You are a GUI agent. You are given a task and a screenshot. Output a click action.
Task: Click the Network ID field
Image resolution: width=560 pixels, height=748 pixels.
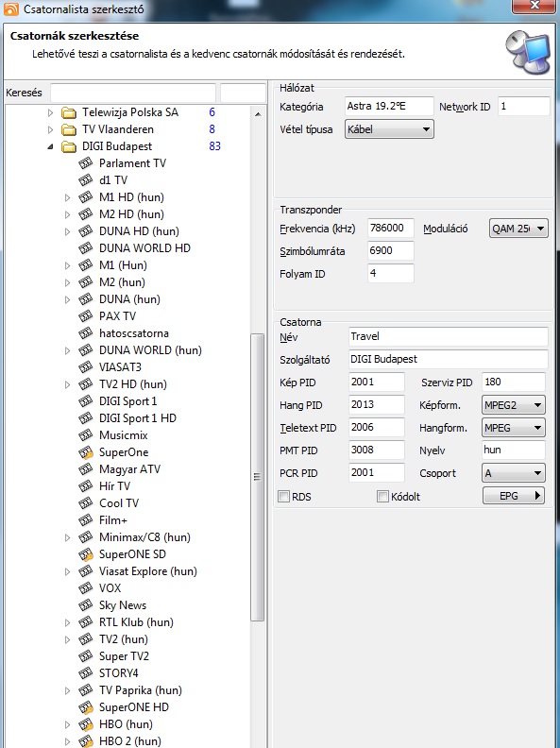tap(524, 107)
